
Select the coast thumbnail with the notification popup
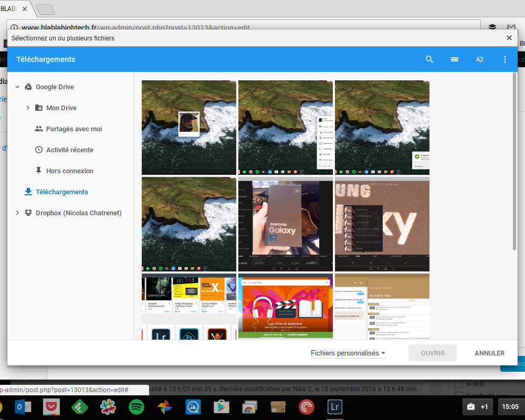pos(382,128)
